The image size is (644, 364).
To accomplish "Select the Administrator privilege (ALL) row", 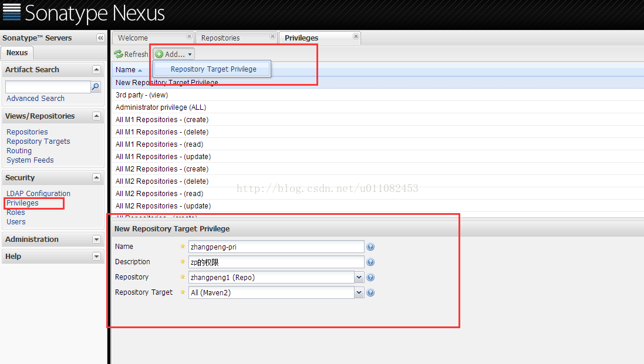I will point(377,107).
